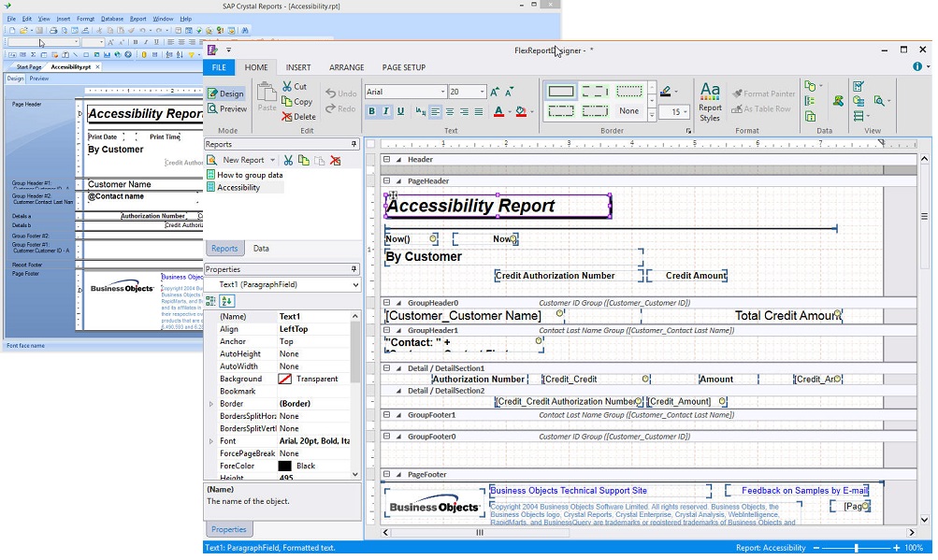
Task: Expand the Font property row
Action: (x=210, y=441)
